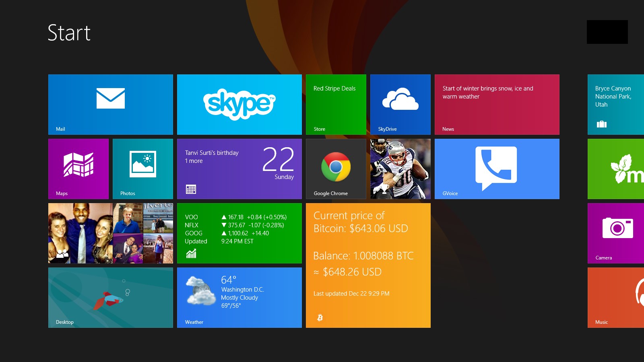This screenshot has width=644, height=362.
Task: Launch Skype from its logo
Action: (239, 104)
